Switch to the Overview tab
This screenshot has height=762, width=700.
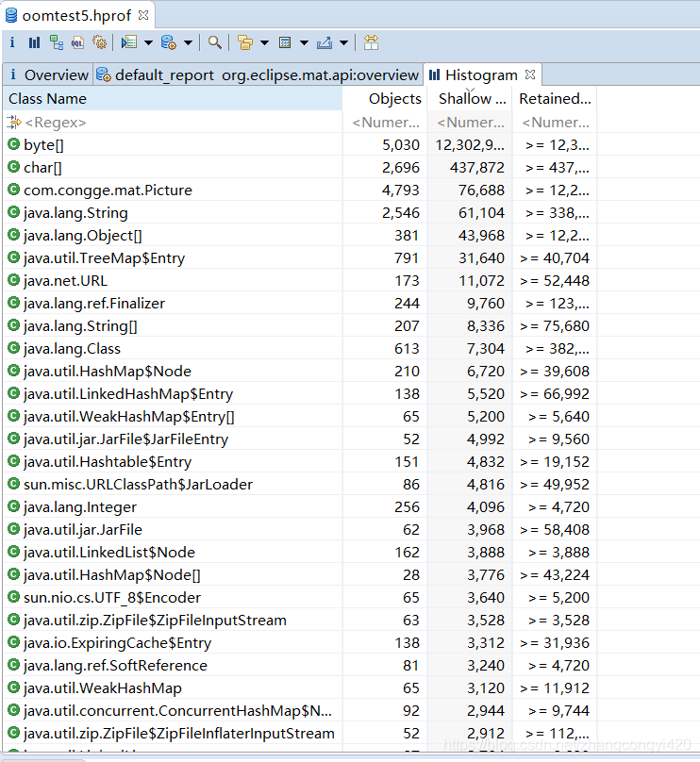(x=48, y=75)
